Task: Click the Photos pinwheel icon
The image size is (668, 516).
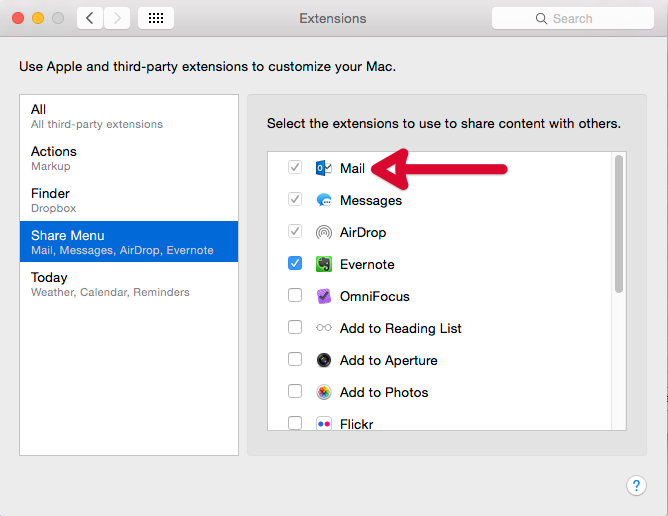Action: (x=324, y=392)
